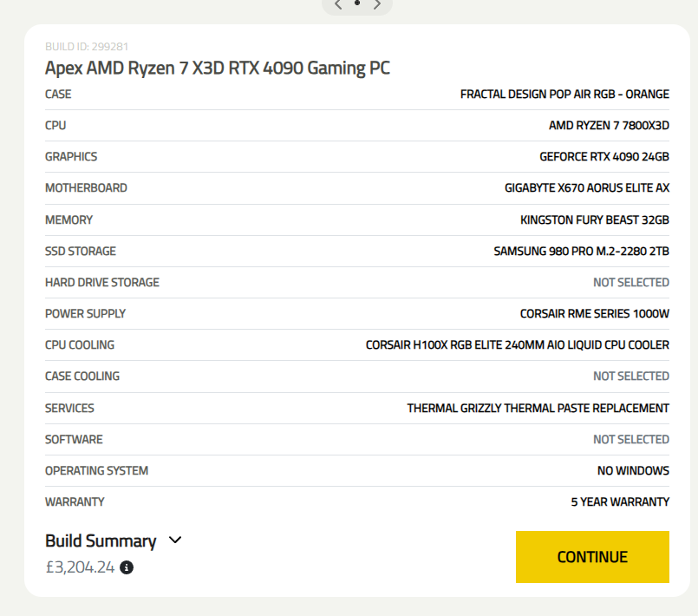This screenshot has height=616, width=698.
Task: Click GeForce RTX 4090 24GB value
Action: coord(604,156)
